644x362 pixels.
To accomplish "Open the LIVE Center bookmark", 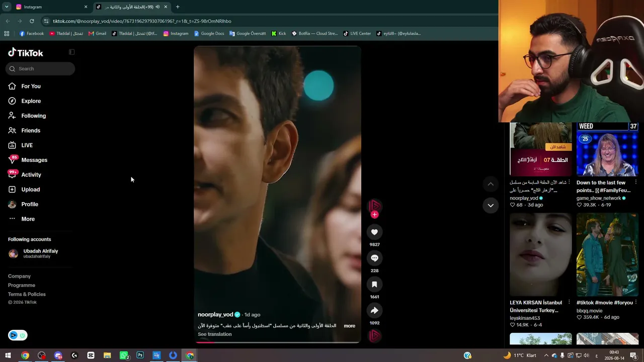I will tap(357, 34).
